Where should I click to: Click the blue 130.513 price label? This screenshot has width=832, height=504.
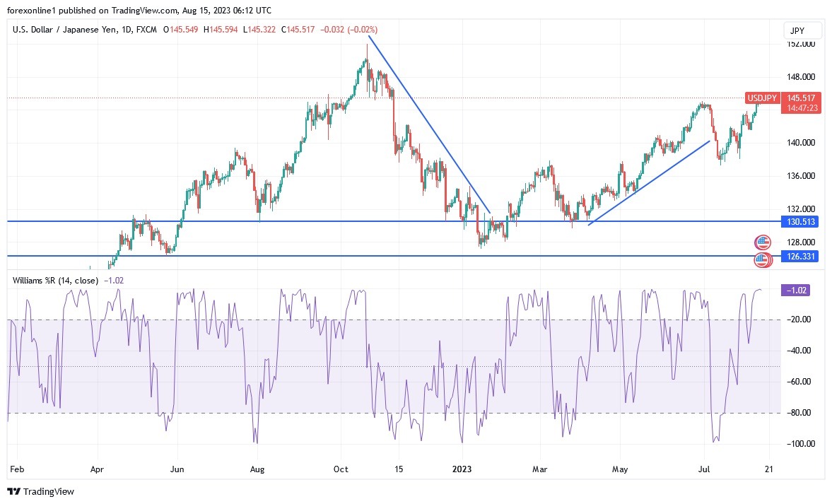(x=799, y=221)
